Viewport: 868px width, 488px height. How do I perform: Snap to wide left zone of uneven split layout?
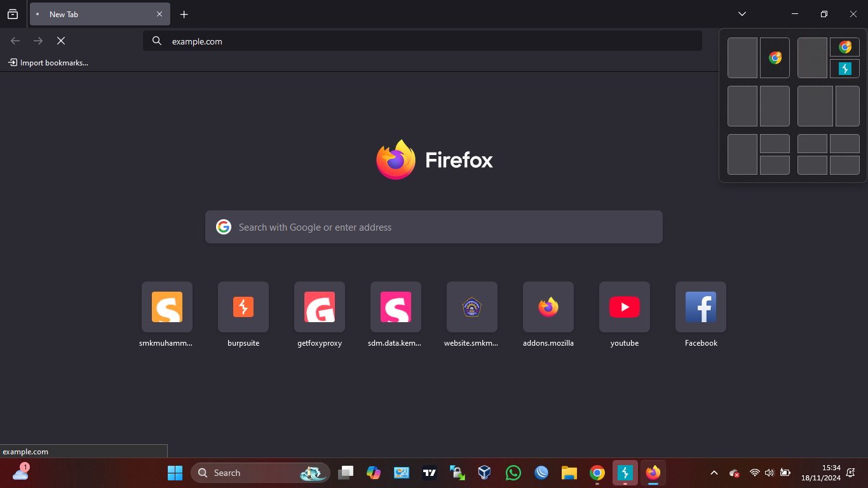pos(815,106)
